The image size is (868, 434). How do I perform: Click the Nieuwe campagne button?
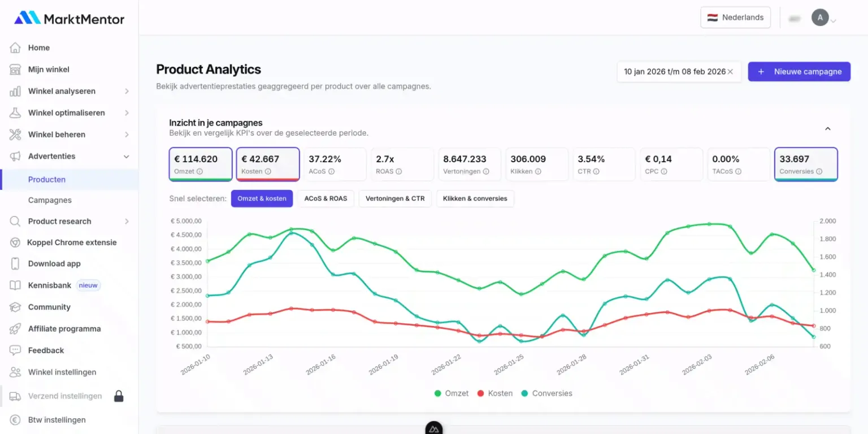(799, 72)
